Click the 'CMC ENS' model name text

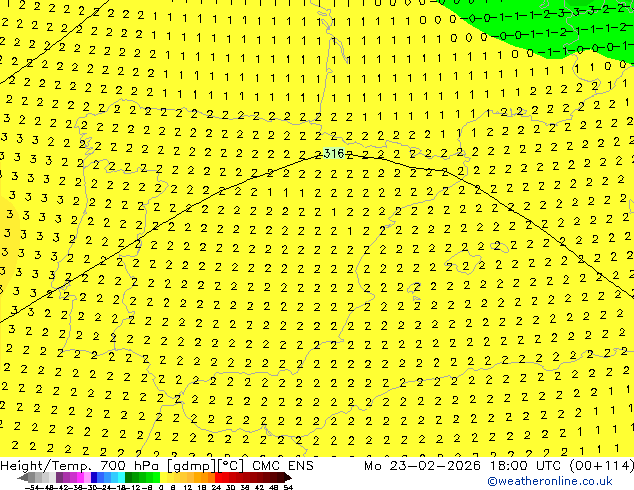click(x=283, y=466)
